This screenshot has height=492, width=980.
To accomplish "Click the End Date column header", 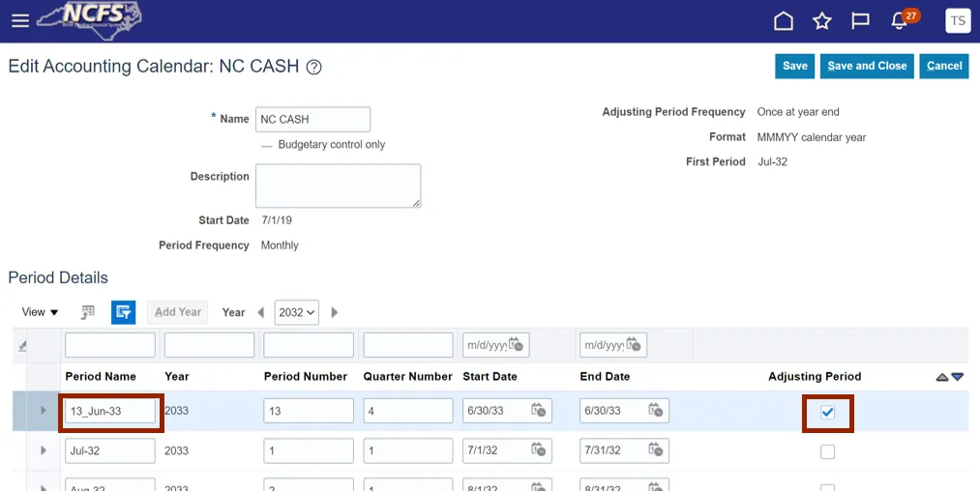I will [605, 377].
